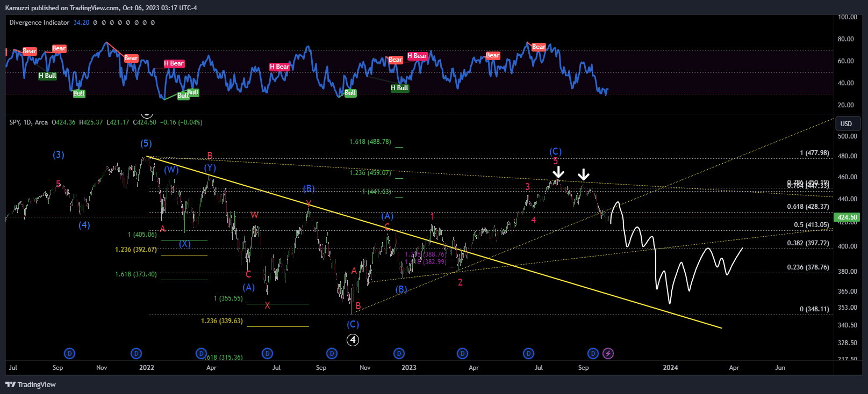Click the dividend marker just before 2023
This screenshot has height=394, width=868.
point(399,353)
